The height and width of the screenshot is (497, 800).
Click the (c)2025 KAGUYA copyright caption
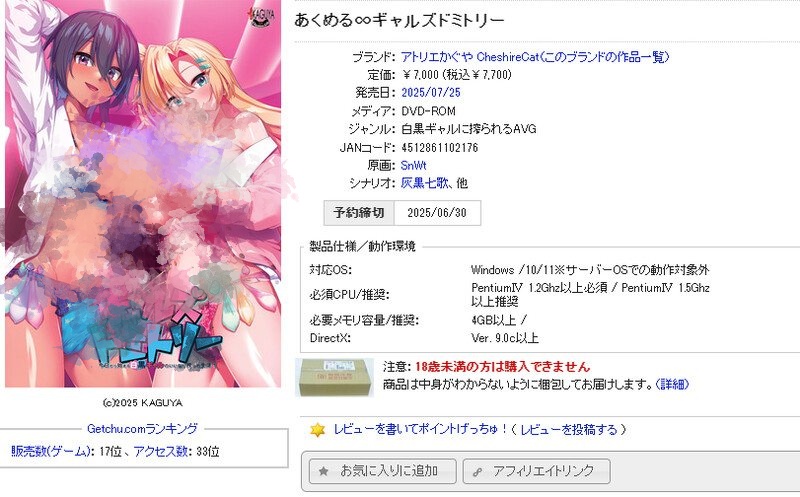point(142,403)
